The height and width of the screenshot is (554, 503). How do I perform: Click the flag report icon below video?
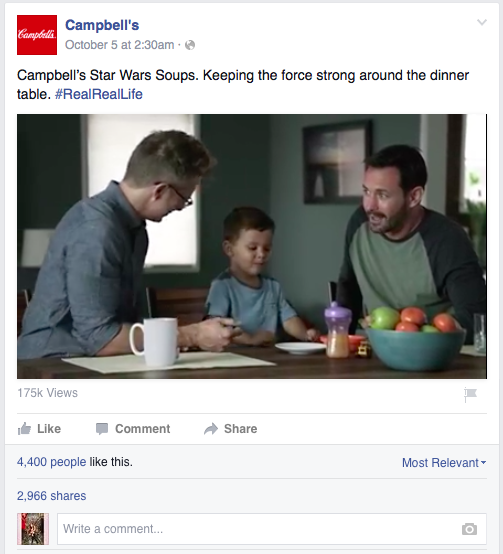click(x=470, y=395)
